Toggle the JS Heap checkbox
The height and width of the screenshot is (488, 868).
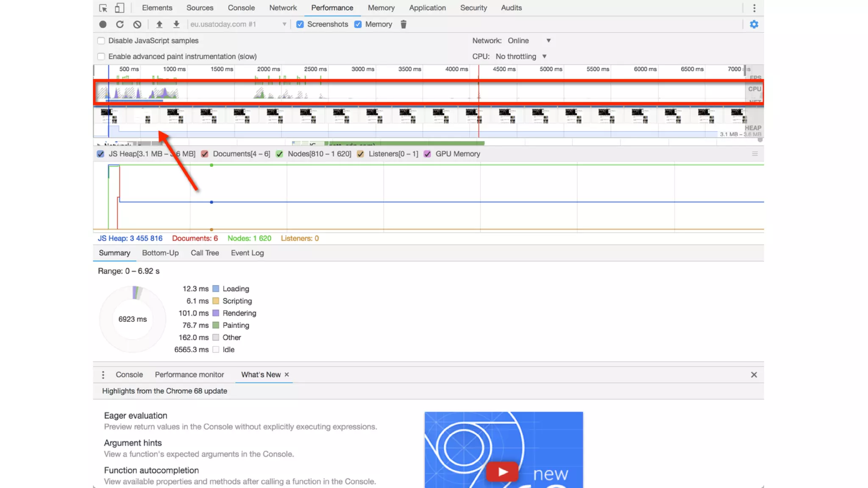point(100,154)
